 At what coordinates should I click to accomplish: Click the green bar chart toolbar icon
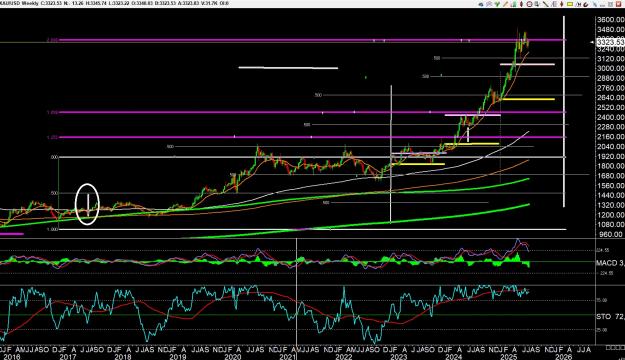(514, 4)
